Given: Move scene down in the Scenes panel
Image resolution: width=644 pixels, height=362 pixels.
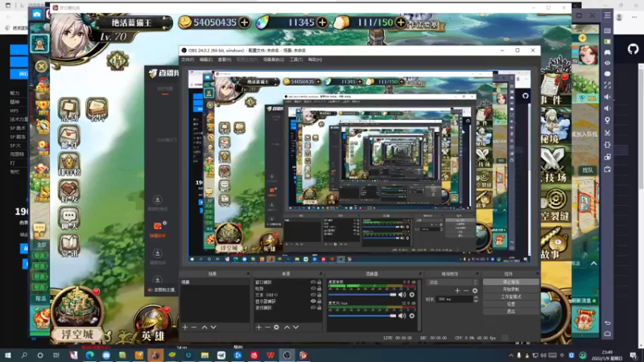Looking at the screenshot, I should click(x=213, y=327).
